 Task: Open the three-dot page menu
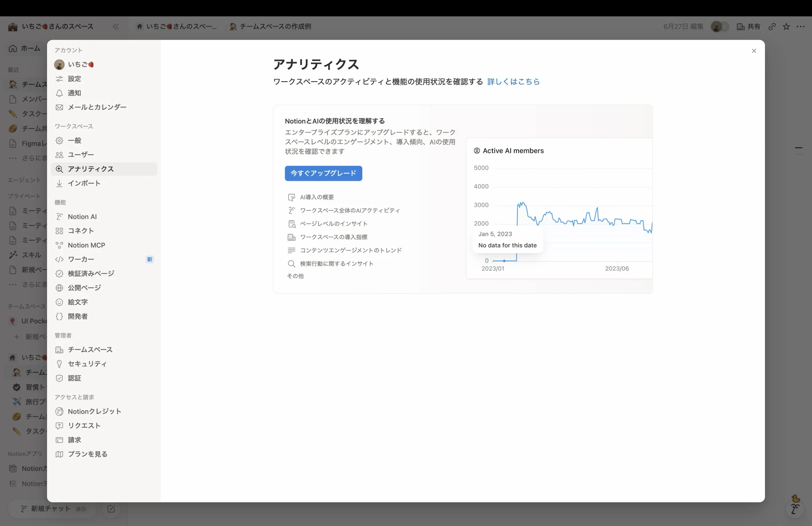(x=801, y=27)
